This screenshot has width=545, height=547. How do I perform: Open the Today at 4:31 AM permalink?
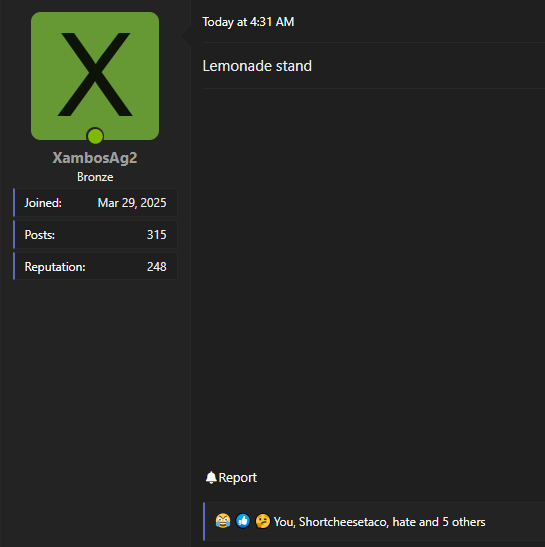[248, 22]
